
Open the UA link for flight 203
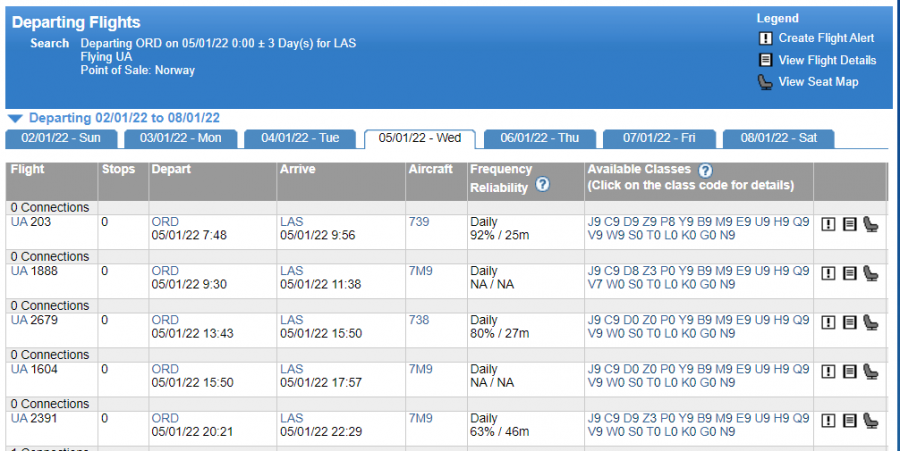click(x=19, y=222)
